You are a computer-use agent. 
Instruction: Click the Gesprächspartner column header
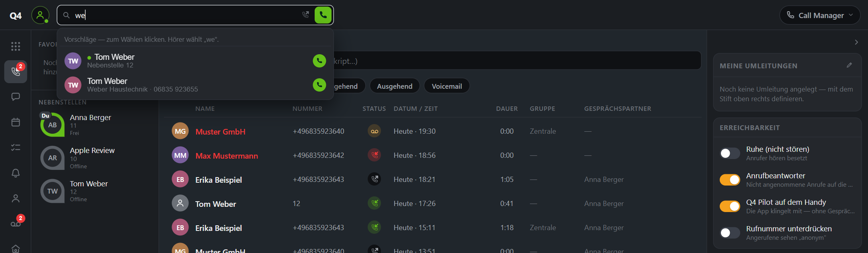click(618, 109)
